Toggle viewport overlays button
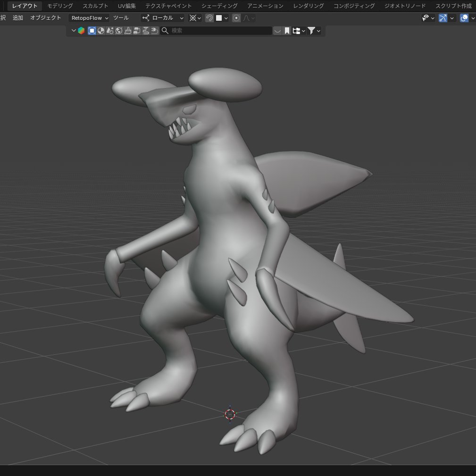476x476 pixels. pos(464,18)
